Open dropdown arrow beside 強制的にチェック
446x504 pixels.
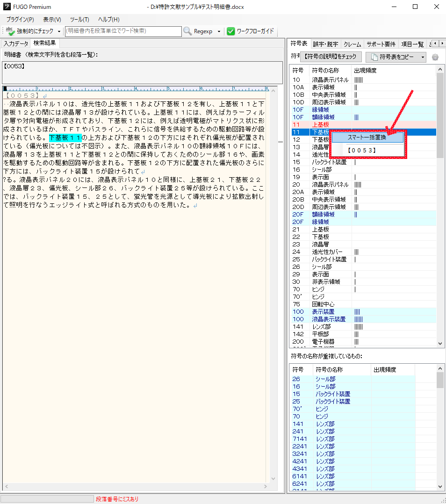pyautogui.click(x=59, y=31)
